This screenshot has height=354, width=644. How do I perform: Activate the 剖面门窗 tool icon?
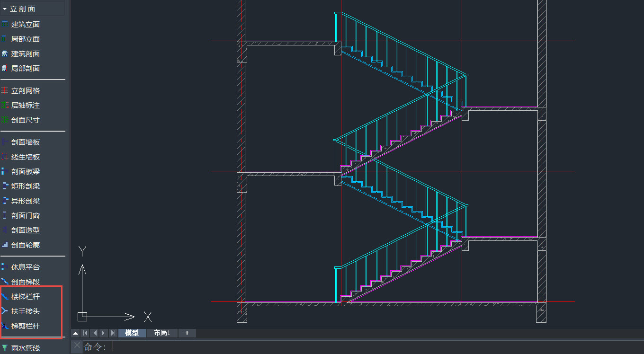click(5, 215)
